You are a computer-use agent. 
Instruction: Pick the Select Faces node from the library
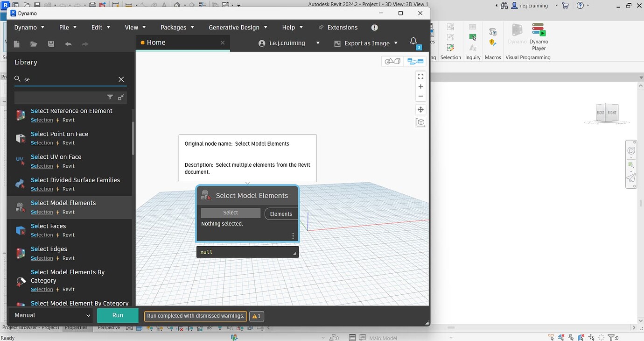tap(48, 226)
